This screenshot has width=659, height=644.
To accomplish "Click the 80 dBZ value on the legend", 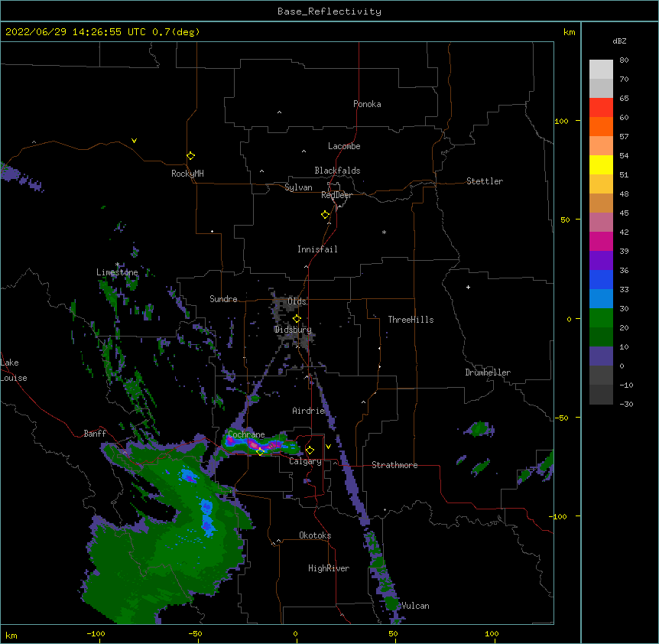I will [x=624, y=60].
